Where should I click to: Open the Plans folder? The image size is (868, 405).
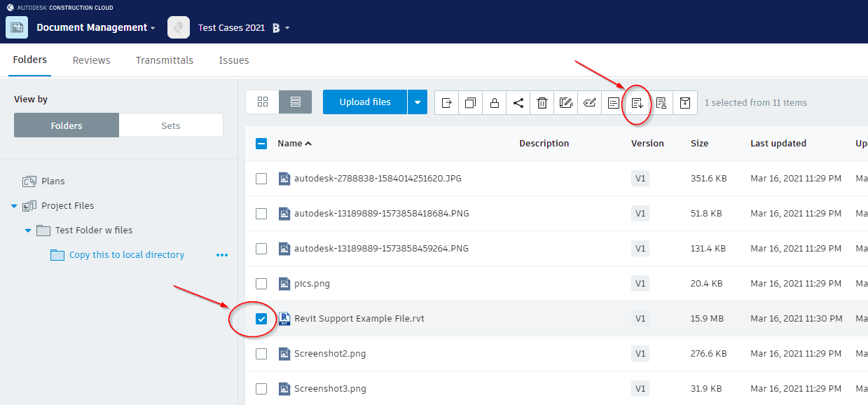pyautogui.click(x=52, y=181)
